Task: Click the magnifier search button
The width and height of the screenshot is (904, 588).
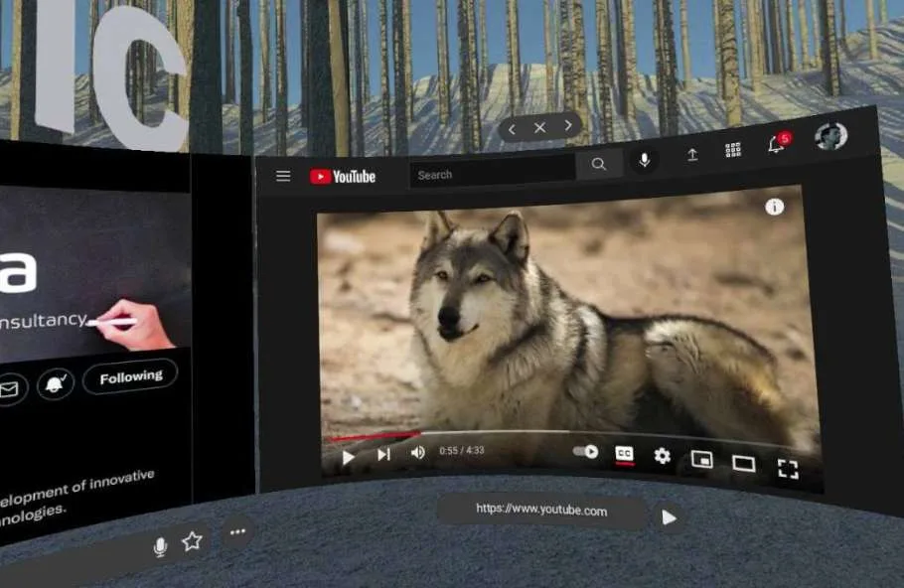Action: point(599,164)
